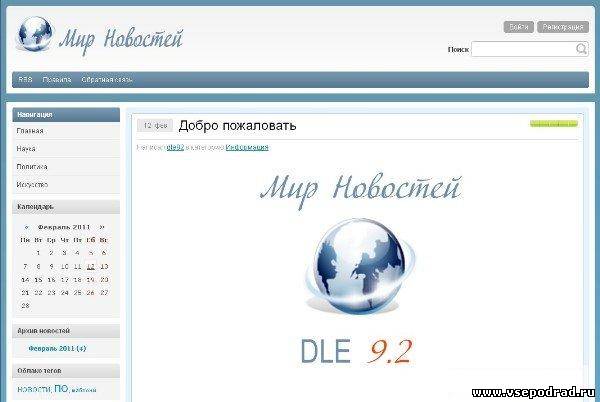Go to Главная in navigation

30,131
